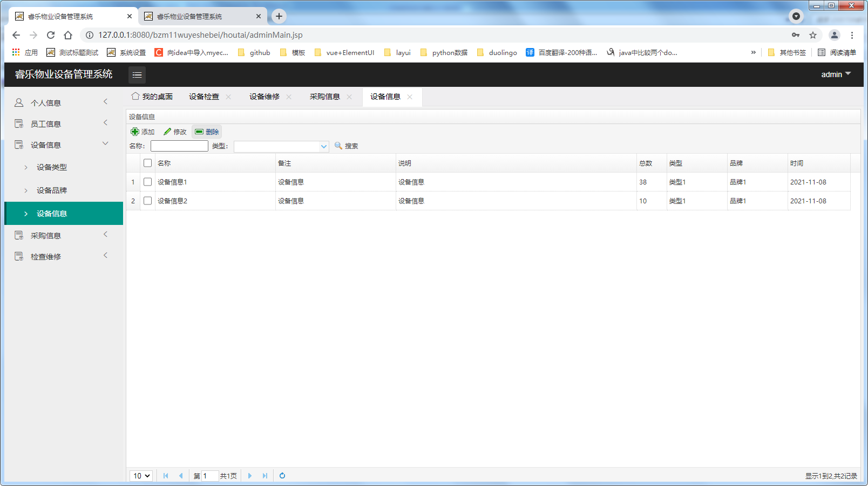868x486 pixels.
Task: Click the browser home icon
Action: [x=68, y=35]
